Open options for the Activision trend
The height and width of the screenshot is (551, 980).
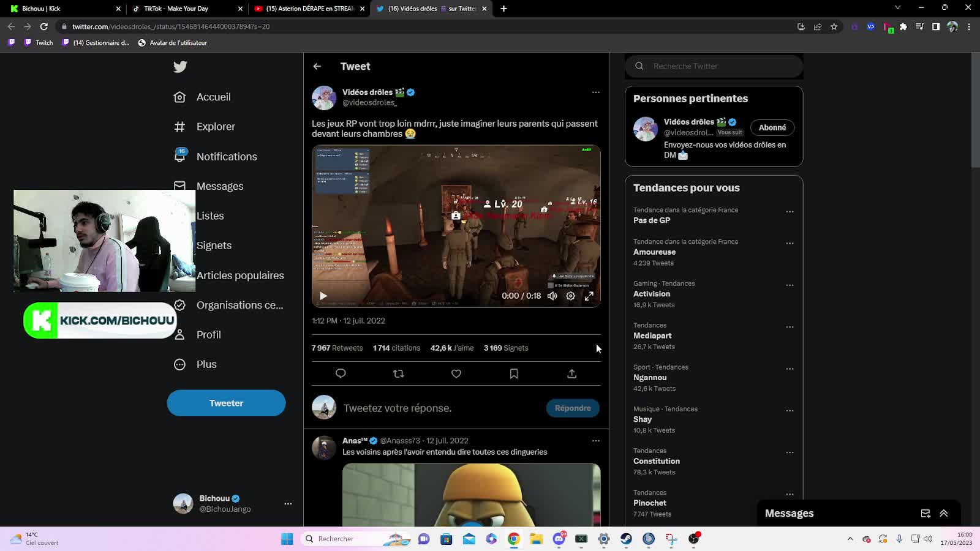(790, 285)
